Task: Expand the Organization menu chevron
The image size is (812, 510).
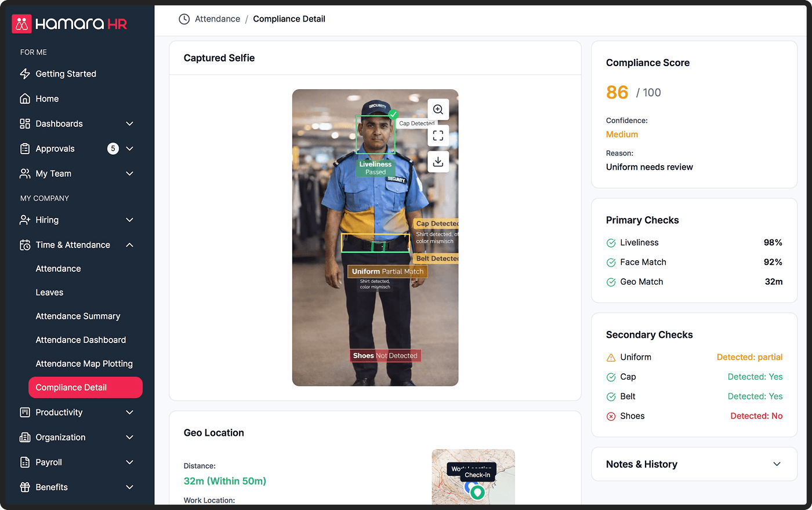Action: pos(130,437)
